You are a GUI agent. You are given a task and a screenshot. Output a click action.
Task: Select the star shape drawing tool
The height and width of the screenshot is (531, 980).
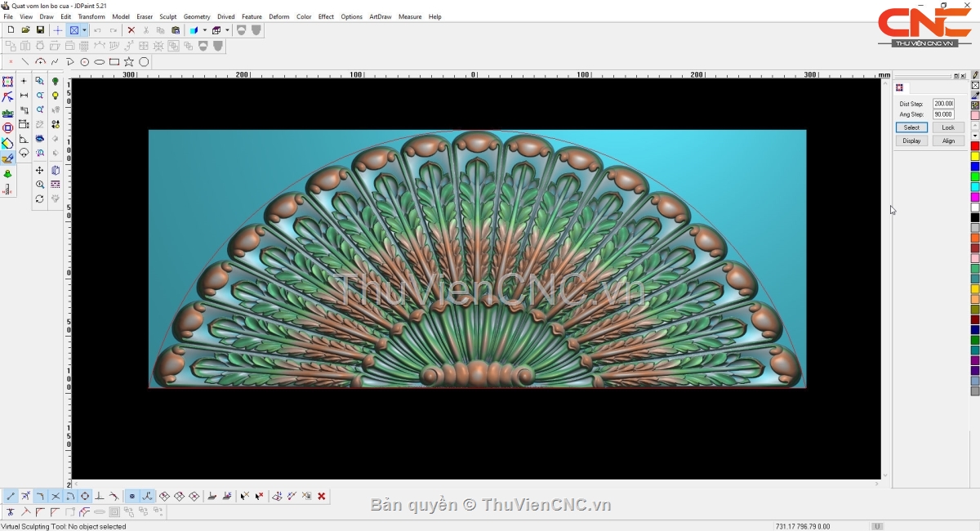tap(129, 62)
